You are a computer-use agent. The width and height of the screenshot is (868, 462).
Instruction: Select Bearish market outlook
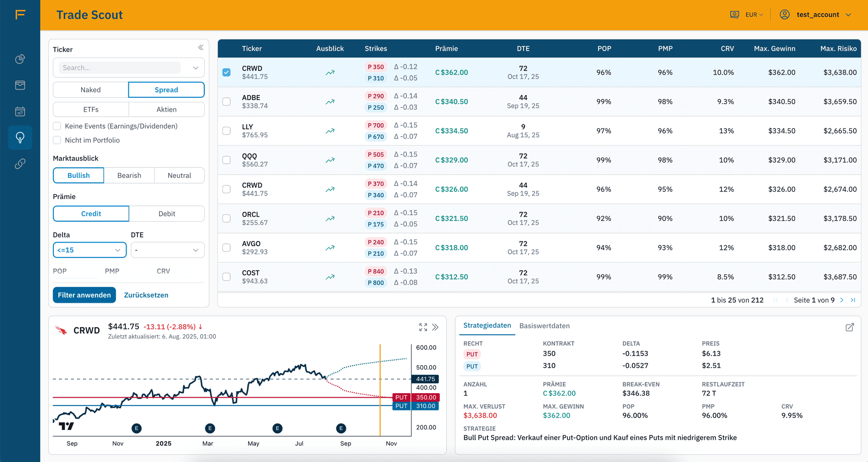[129, 176]
